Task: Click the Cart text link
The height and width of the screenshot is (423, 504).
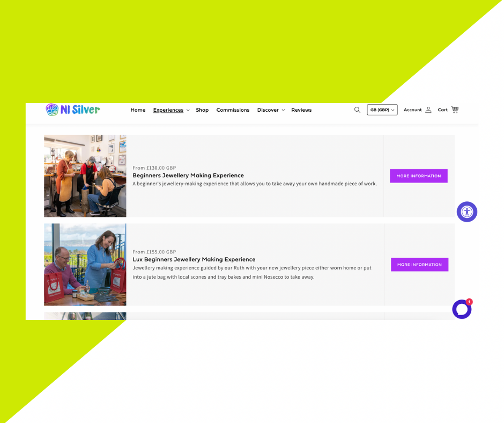Action: [442, 110]
